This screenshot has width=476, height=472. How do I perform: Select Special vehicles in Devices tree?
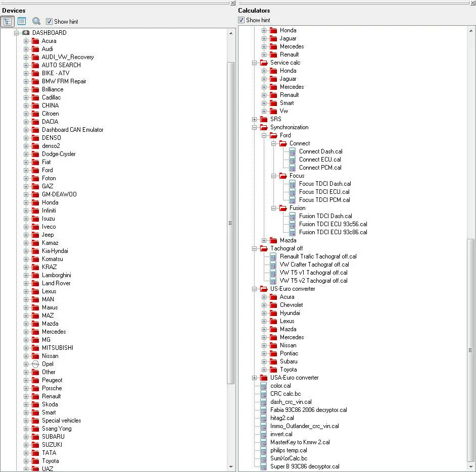tap(62, 421)
